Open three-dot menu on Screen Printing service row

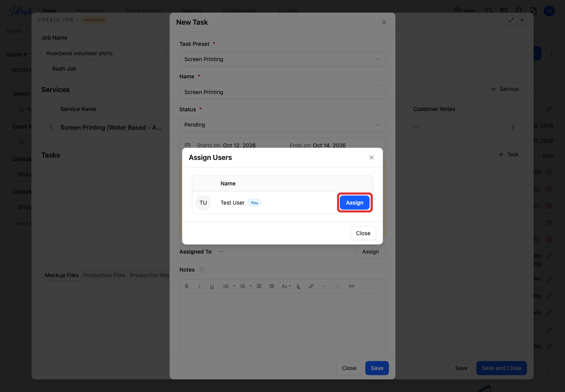tap(513, 127)
